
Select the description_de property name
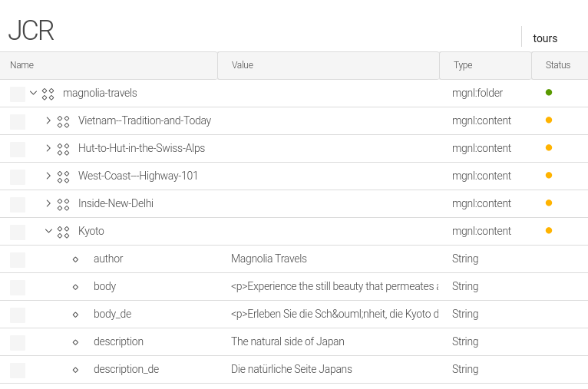(127, 369)
